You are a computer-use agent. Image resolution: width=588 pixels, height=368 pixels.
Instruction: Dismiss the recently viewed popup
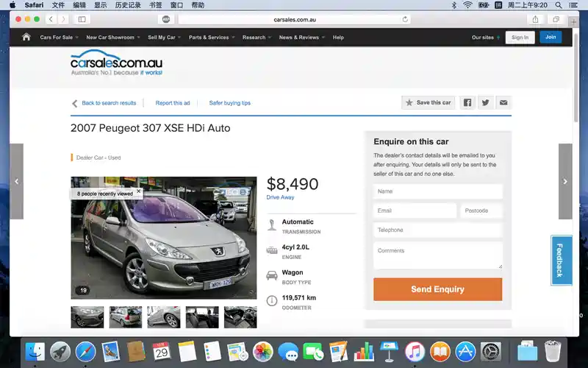139,191
